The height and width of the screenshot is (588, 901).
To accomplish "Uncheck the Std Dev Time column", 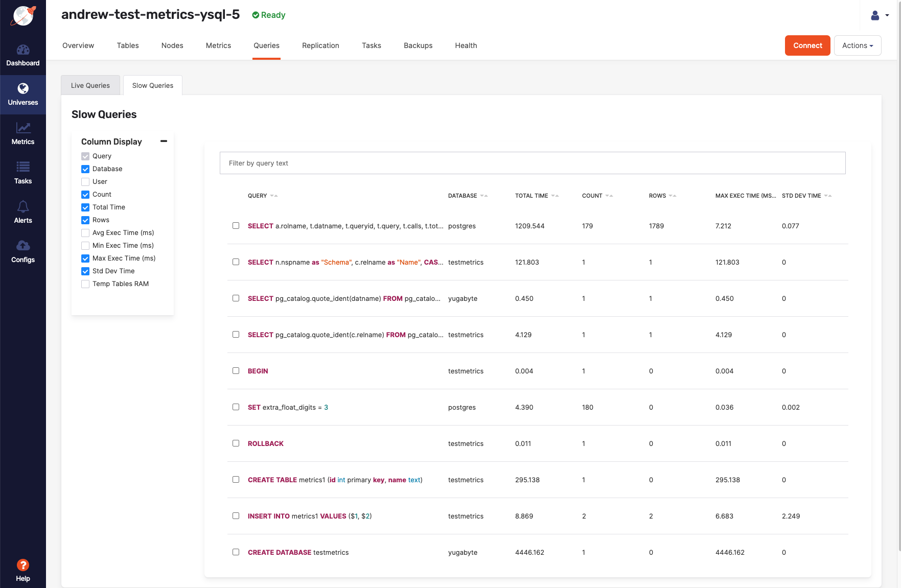I will point(85,271).
